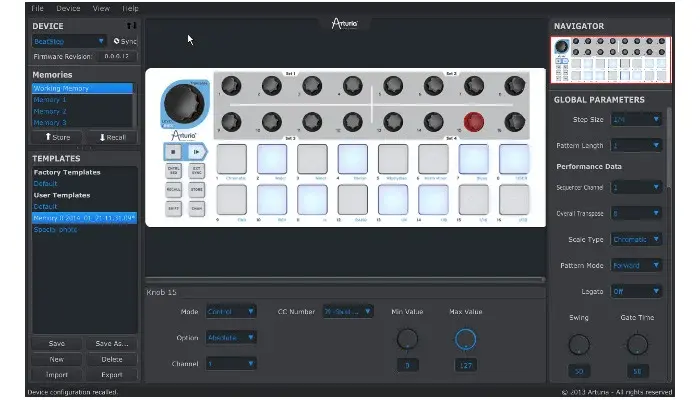This screenshot has width=700, height=400.
Task: Open the View menu
Action: 101,8
